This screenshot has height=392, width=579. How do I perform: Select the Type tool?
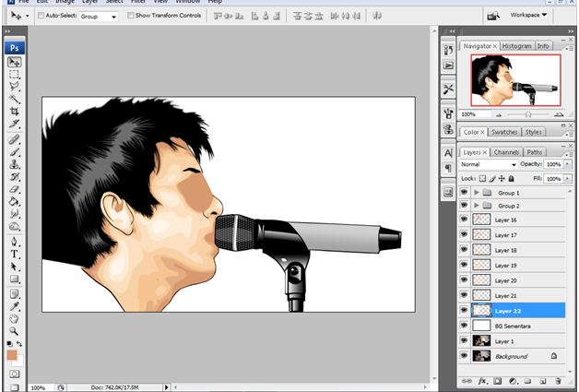tap(15, 255)
